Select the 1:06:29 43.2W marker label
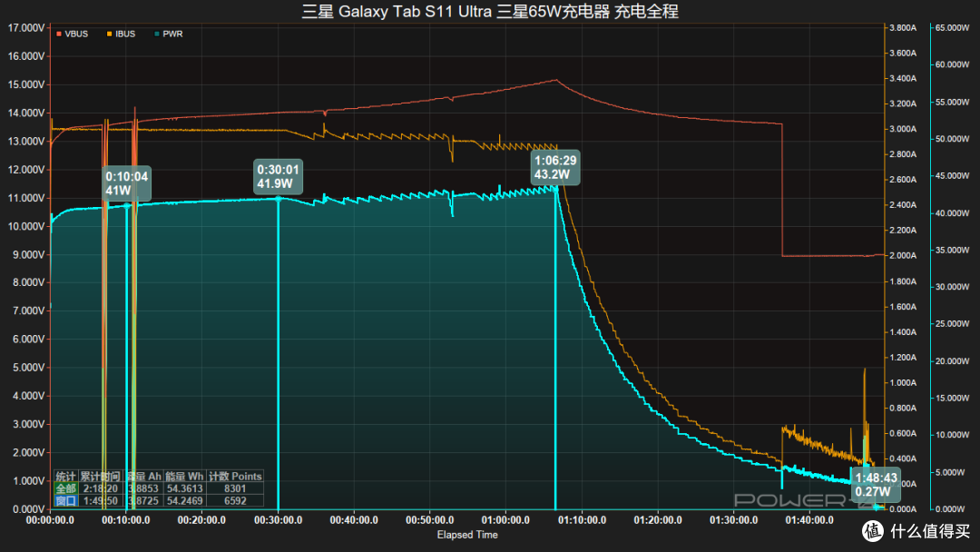 555,168
